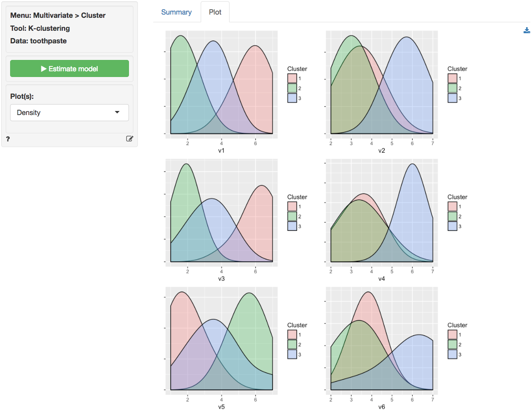Click the v3 legend Cluster title

(x=297, y=197)
